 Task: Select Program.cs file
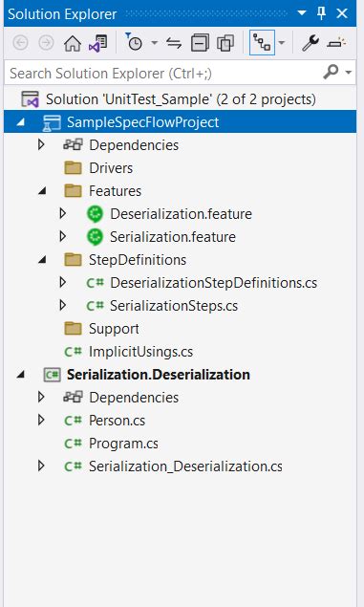pos(123,444)
